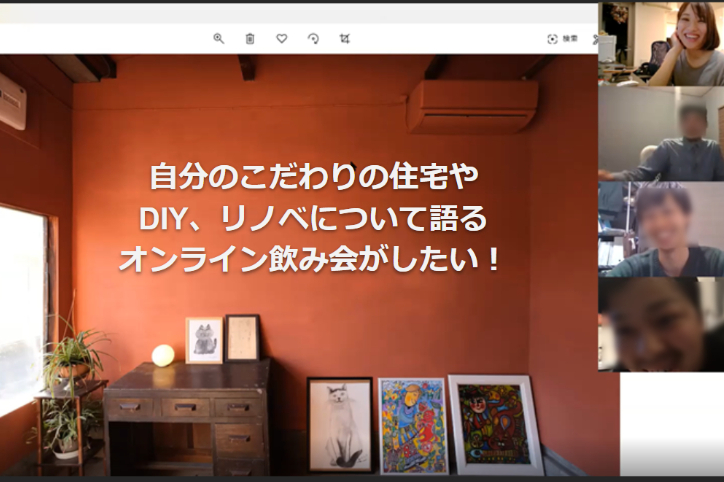Click the colorful blue painting in the middle
Screen dimensions: 724x482
[x=412, y=425]
